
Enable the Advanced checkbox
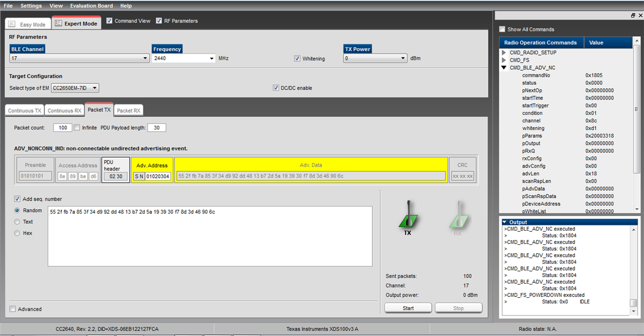13,309
